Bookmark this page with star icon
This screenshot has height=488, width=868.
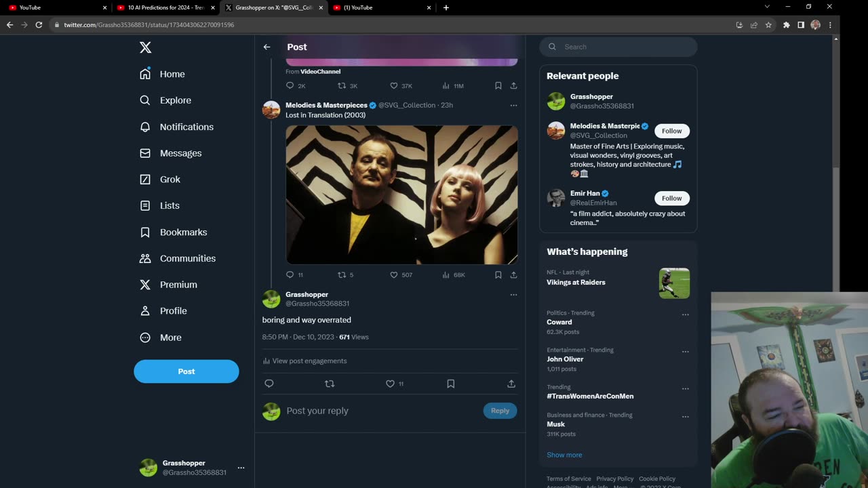(x=768, y=25)
